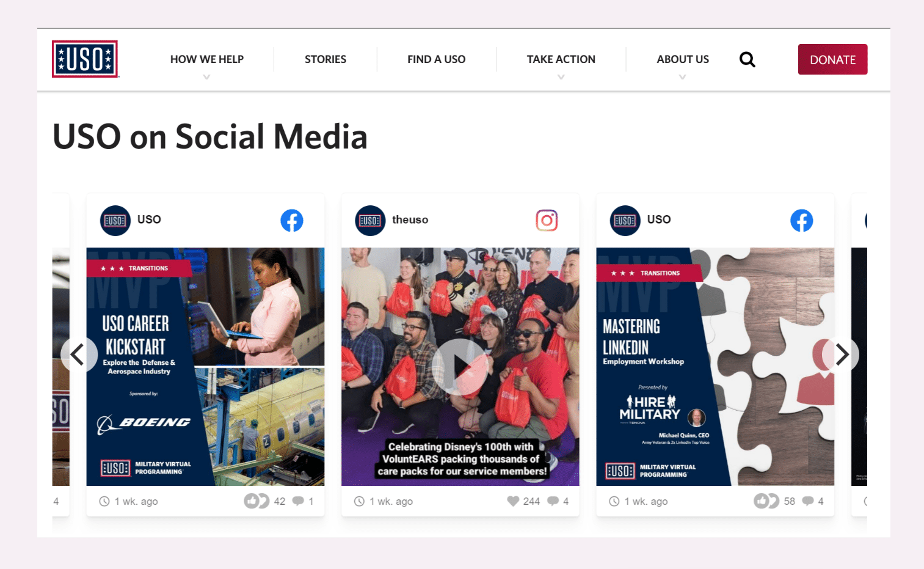The height and width of the screenshot is (569, 924).
Task: Open the Mastering LinkedIn post image
Action: coord(715,367)
